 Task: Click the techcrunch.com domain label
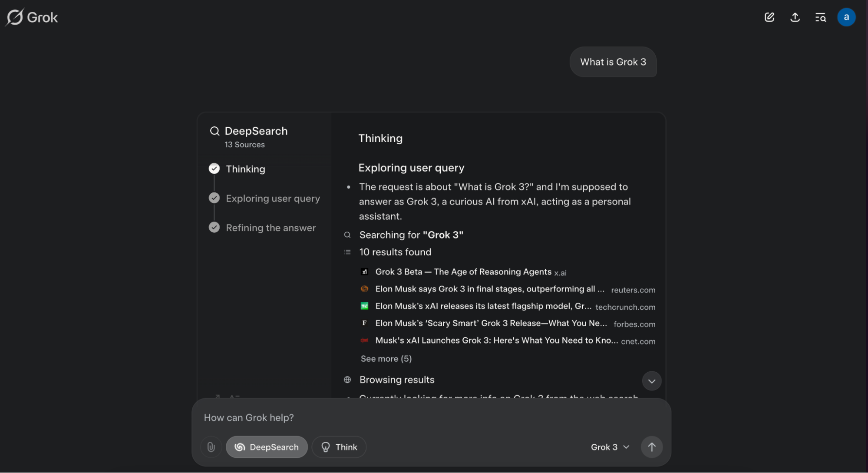625,307
